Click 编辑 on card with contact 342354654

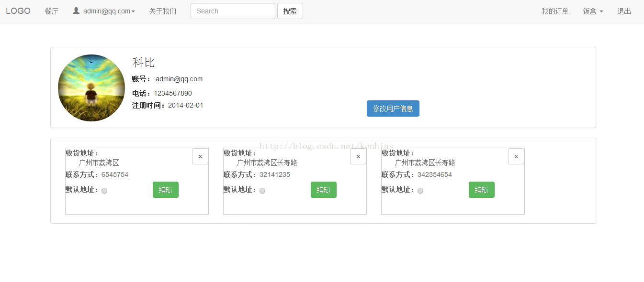click(x=482, y=190)
